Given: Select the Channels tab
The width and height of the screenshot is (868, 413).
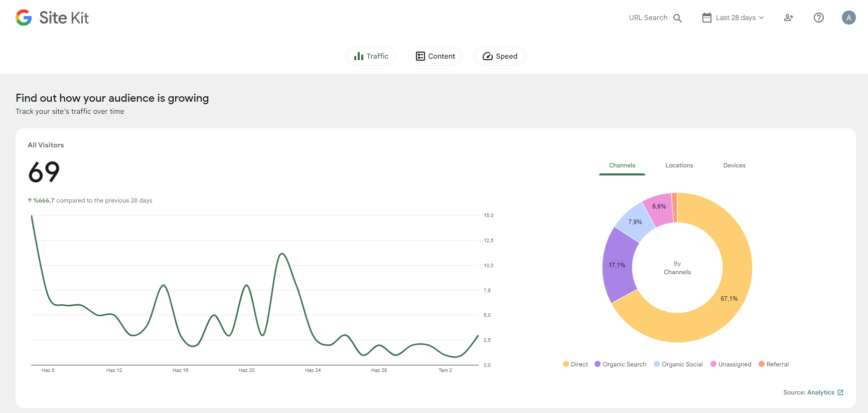Looking at the screenshot, I should [622, 165].
